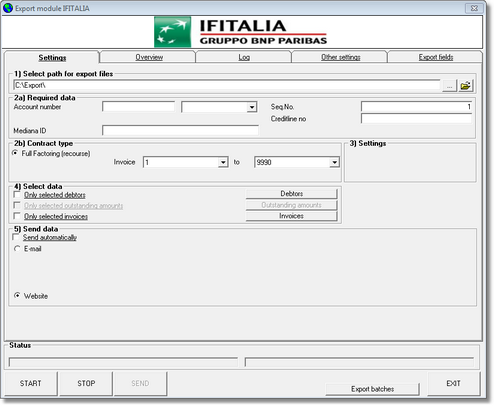Viewport: 494px width, 406px height.
Task: Close the Export module IFITALIA window
Action: (474, 8)
